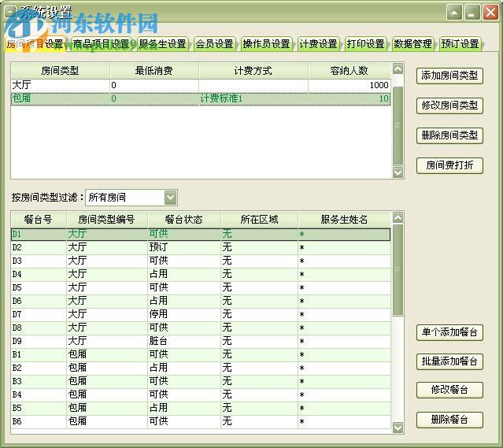Click the 房间类型编号 column header
This screenshot has height=448, width=503.
107,220
